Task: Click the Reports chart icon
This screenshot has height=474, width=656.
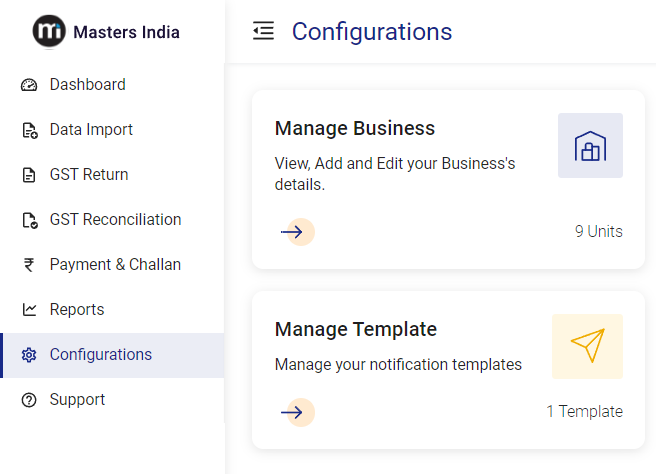Action: [29, 310]
